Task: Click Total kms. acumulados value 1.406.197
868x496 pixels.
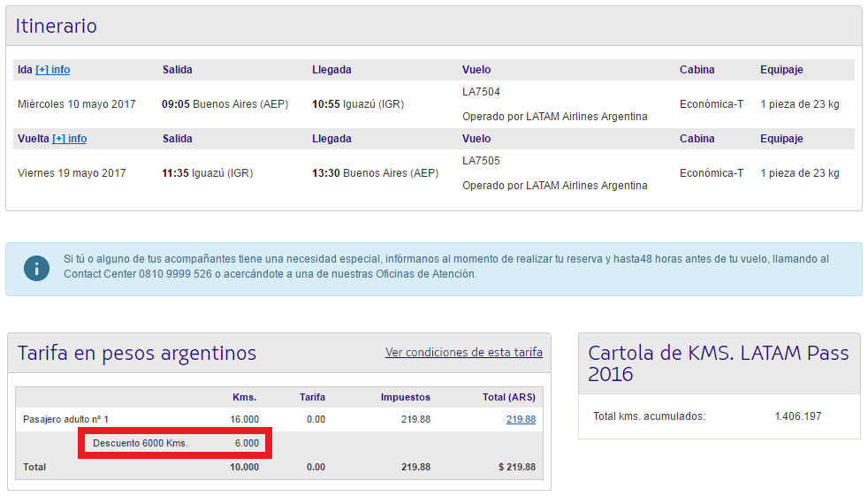Action: point(797,416)
